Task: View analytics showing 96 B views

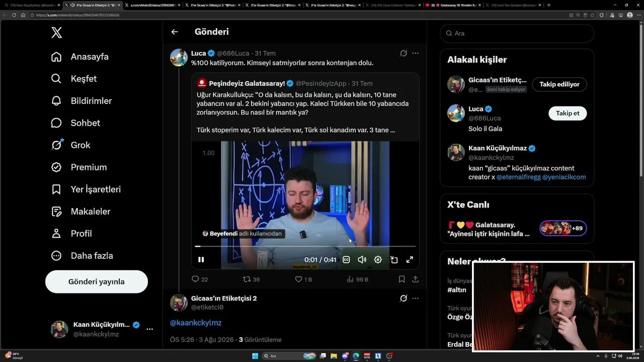Action: 357,279
